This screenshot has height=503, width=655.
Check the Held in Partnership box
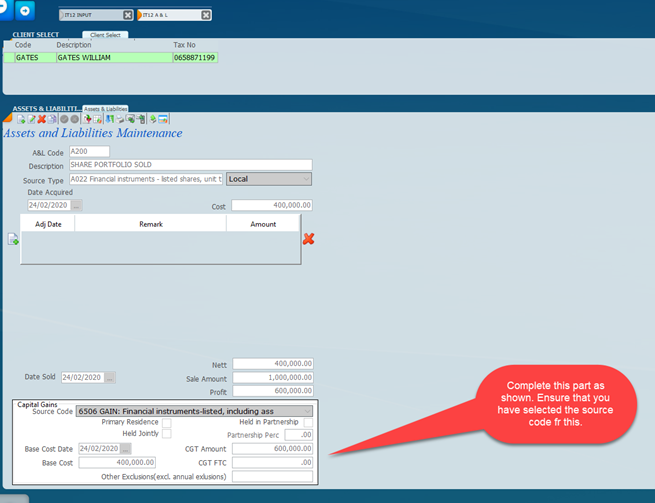[308, 422]
